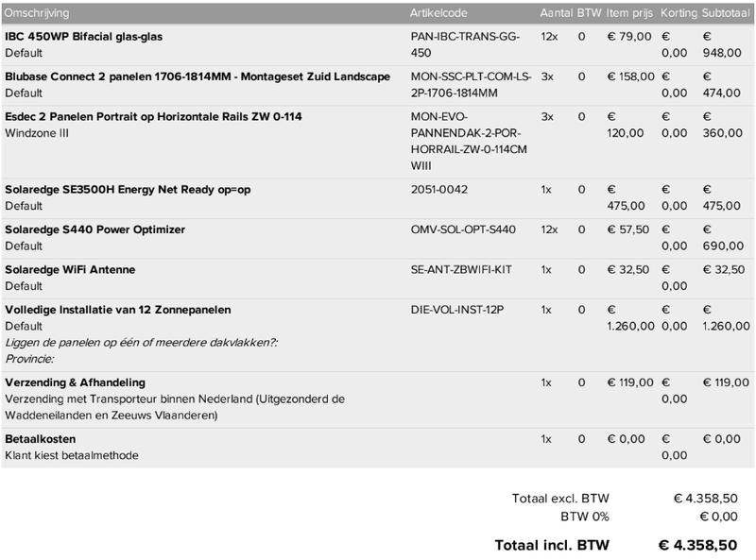Click the Totaal incl. BTW label
Image resolution: width=756 pixels, height=560 pixels.
pos(553,545)
